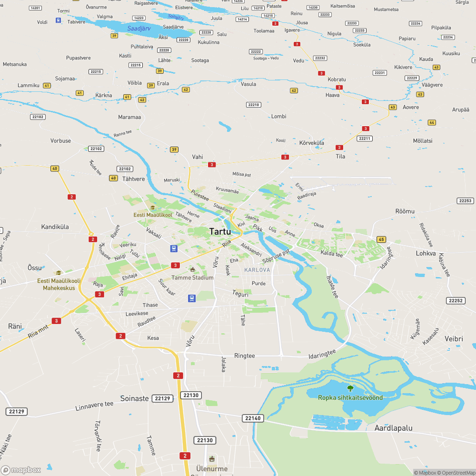Click the route 45 shield near Lohkva
476x476 pixels.
(381, 239)
